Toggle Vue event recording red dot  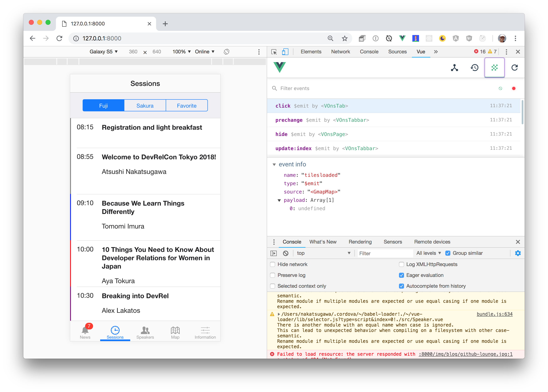coord(514,89)
